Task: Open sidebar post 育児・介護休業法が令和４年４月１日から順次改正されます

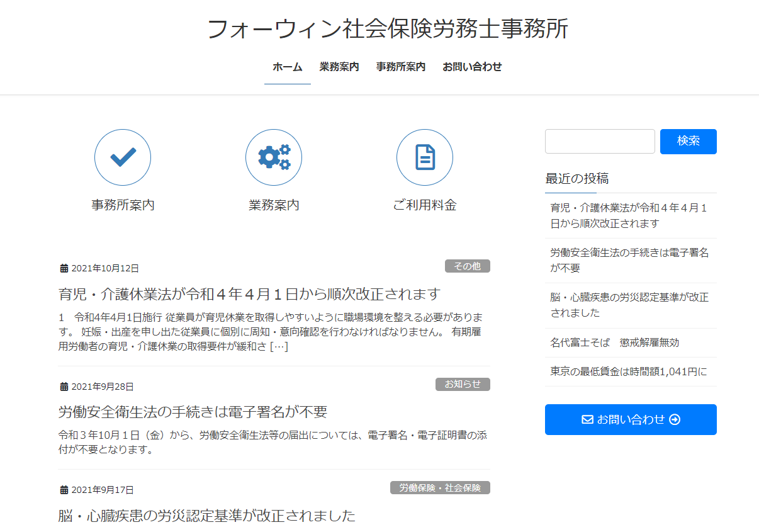Action: [x=631, y=215]
